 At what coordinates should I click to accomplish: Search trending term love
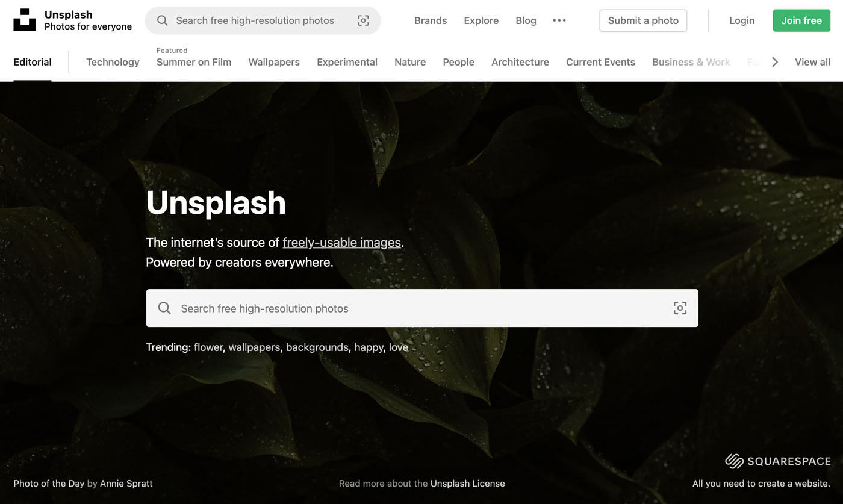399,347
